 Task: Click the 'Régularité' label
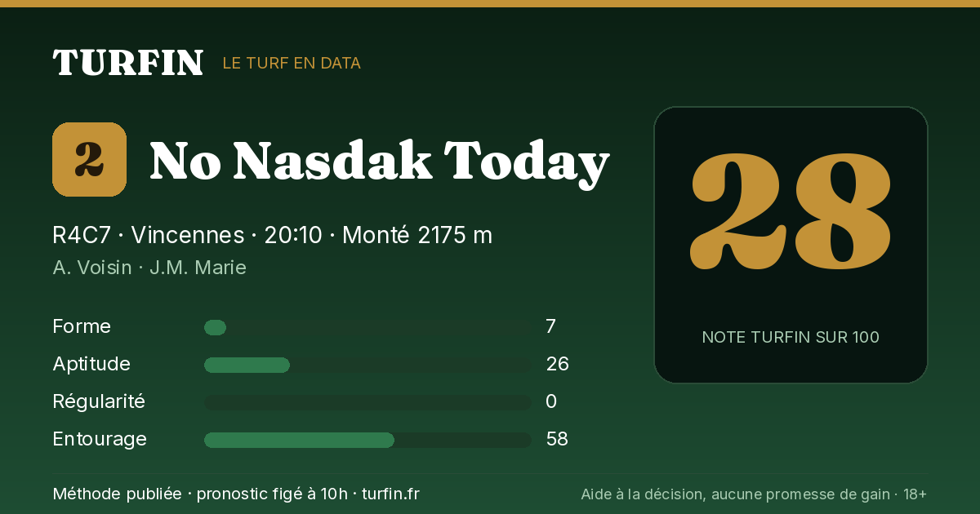pyautogui.click(x=99, y=401)
